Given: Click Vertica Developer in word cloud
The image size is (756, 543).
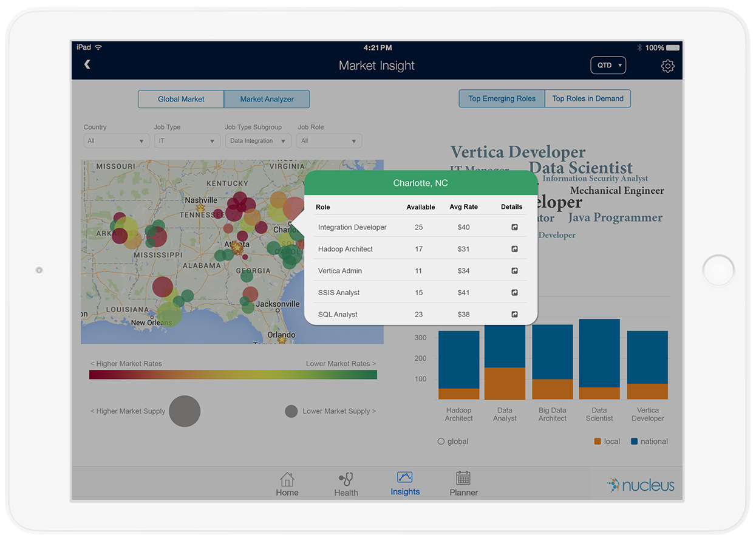Looking at the screenshot, I should coord(518,152).
